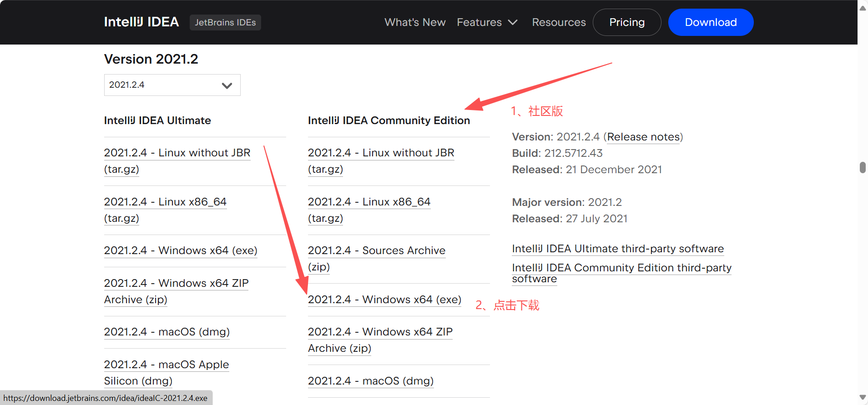Download Ultimate Linux x86_64 (tar.gz)
Image resolution: width=868 pixels, height=405 pixels.
coord(166,210)
